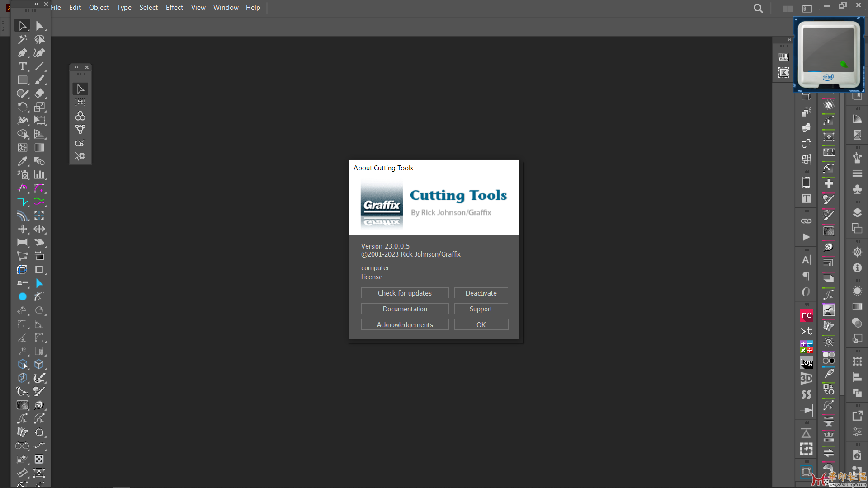Open the View menu

pos(198,8)
